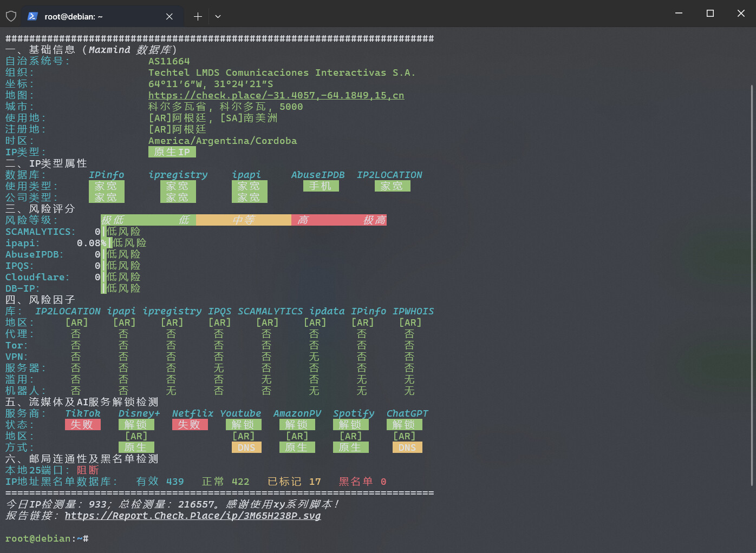Click the terminal vertical scrollbar

752,285
